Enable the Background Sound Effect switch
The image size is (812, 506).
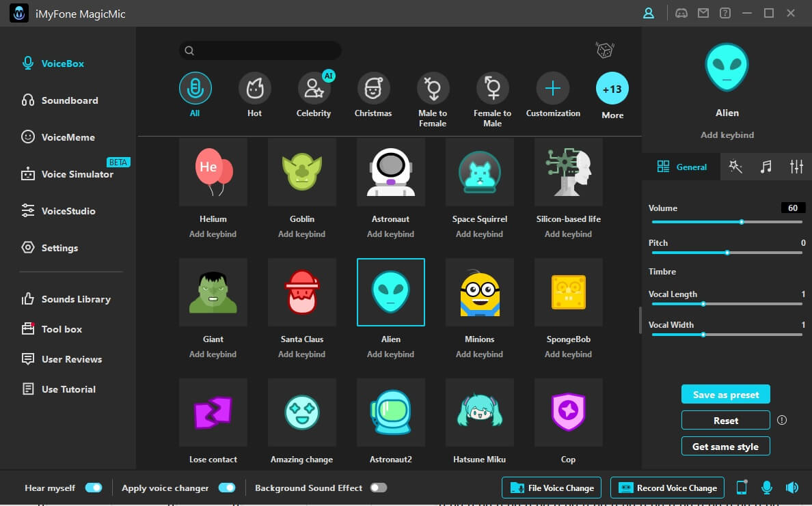pyautogui.click(x=379, y=488)
